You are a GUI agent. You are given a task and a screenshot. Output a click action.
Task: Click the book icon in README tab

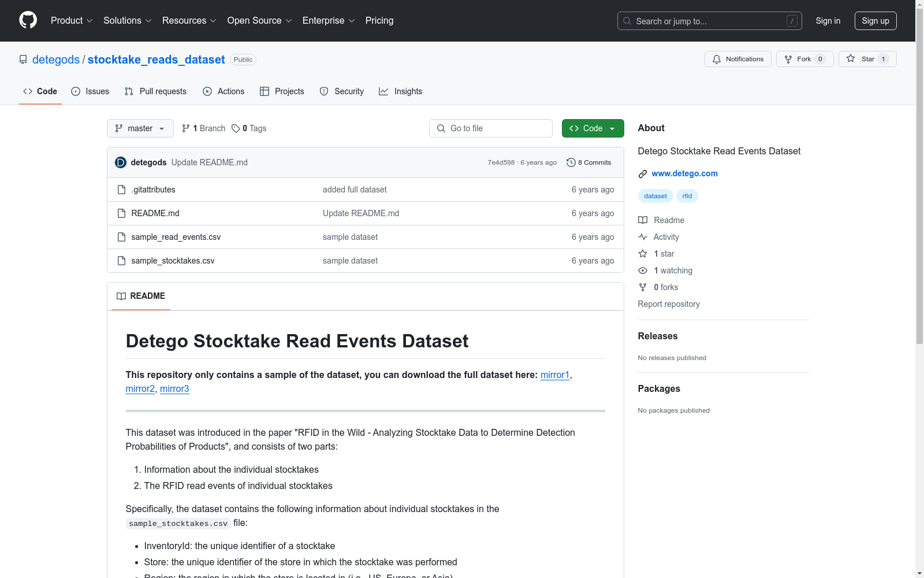[121, 296]
